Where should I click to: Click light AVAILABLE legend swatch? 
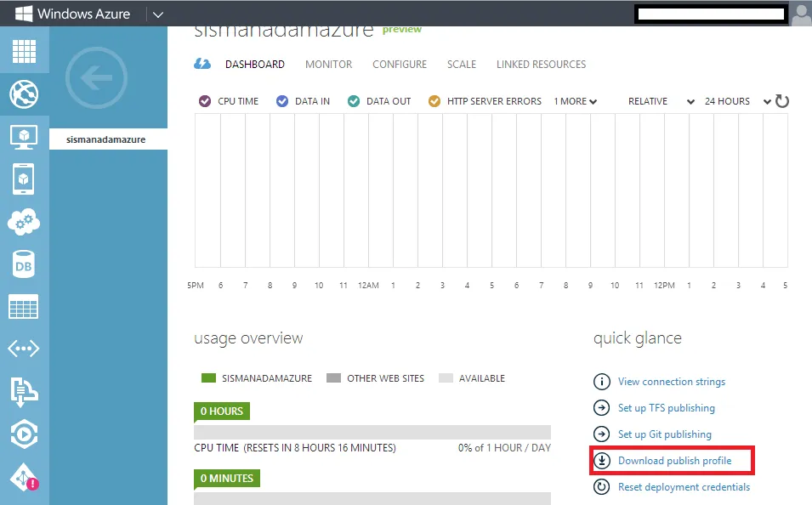coord(446,378)
